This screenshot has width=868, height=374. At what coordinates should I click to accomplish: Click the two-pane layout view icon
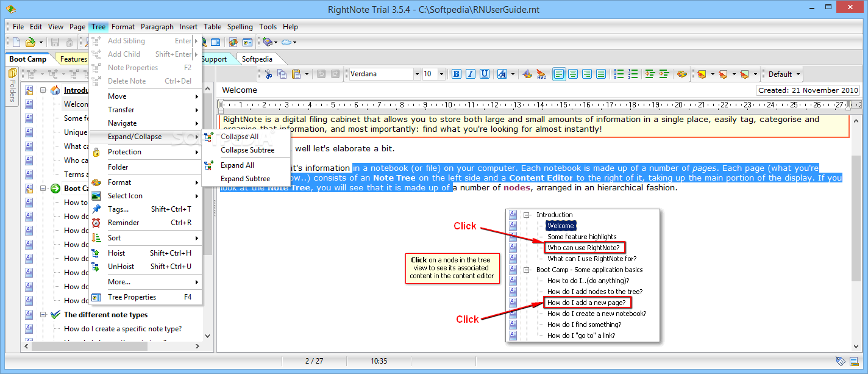point(215,42)
